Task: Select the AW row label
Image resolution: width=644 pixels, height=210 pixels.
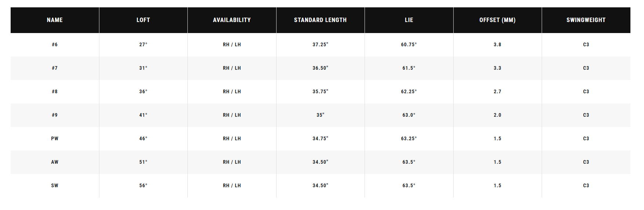Action: tap(55, 162)
